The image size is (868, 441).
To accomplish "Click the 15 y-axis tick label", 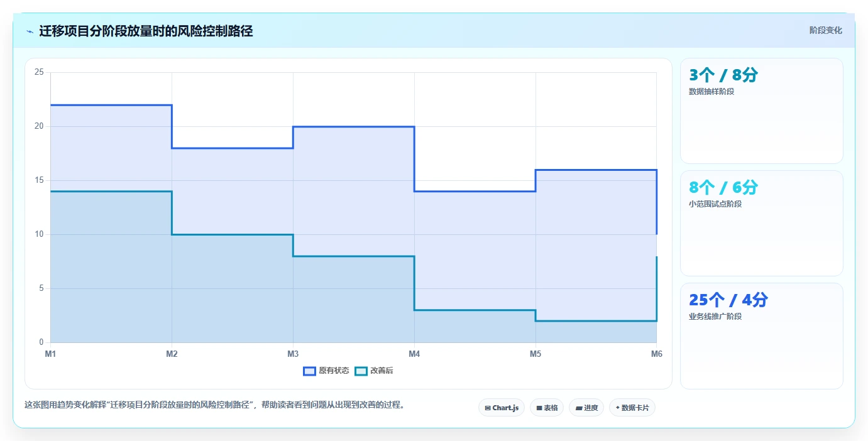I will click(39, 180).
